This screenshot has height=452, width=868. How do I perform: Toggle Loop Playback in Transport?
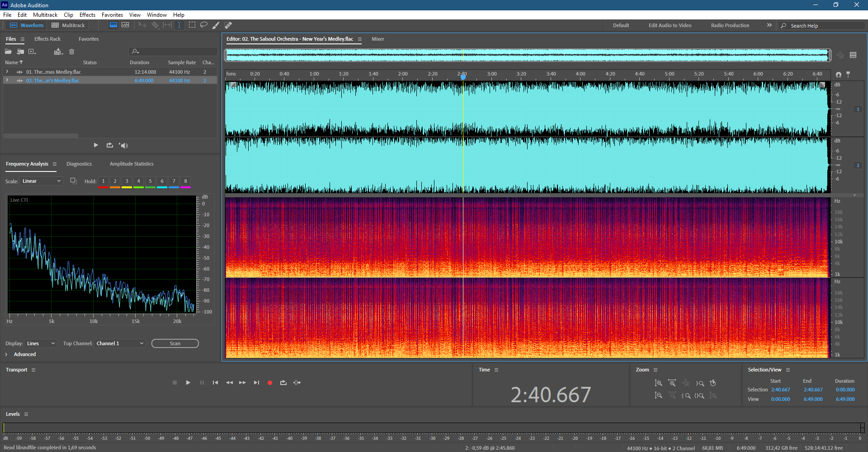(x=283, y=382)
